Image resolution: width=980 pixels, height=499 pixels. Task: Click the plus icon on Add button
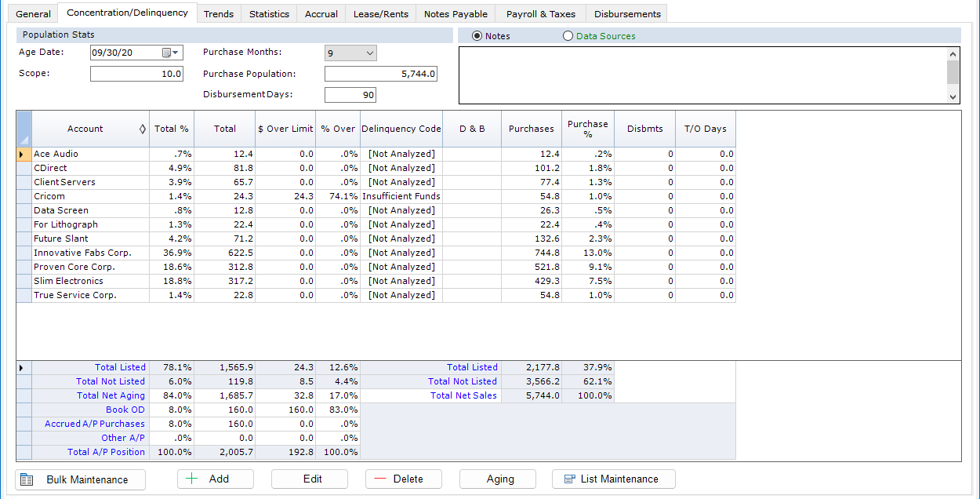[x=192, y=479]
